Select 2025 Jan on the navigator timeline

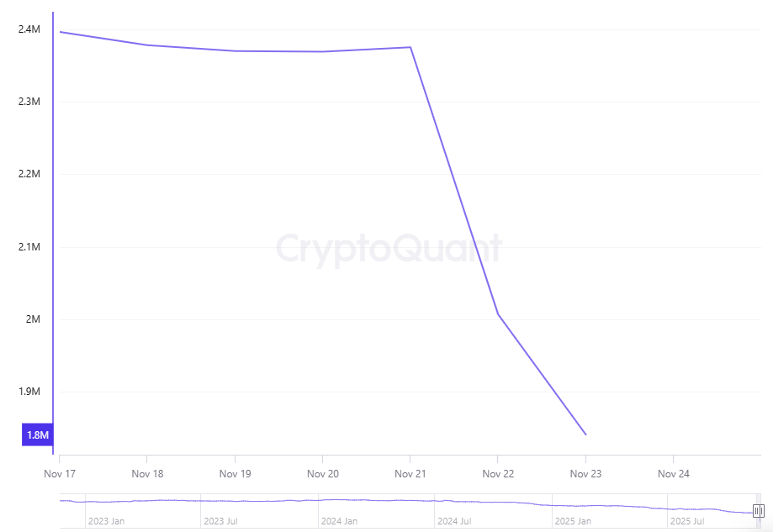(x=572, y=521)
